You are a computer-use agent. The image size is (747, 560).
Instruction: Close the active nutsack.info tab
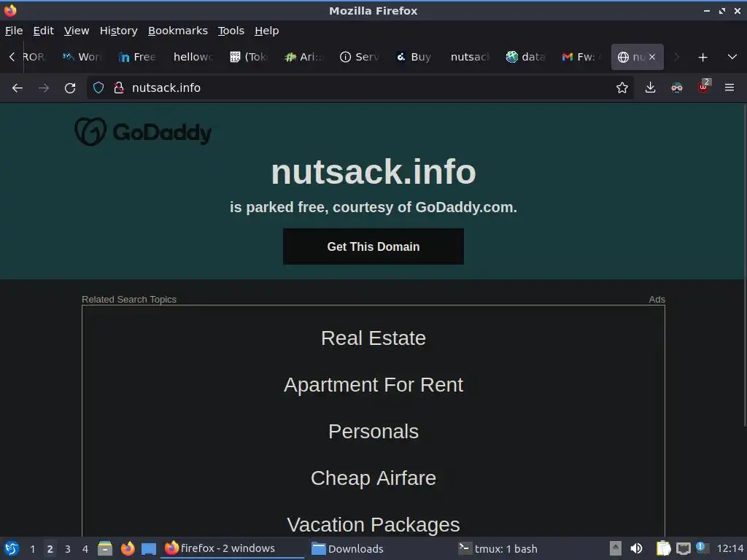[x=652, y=57]
